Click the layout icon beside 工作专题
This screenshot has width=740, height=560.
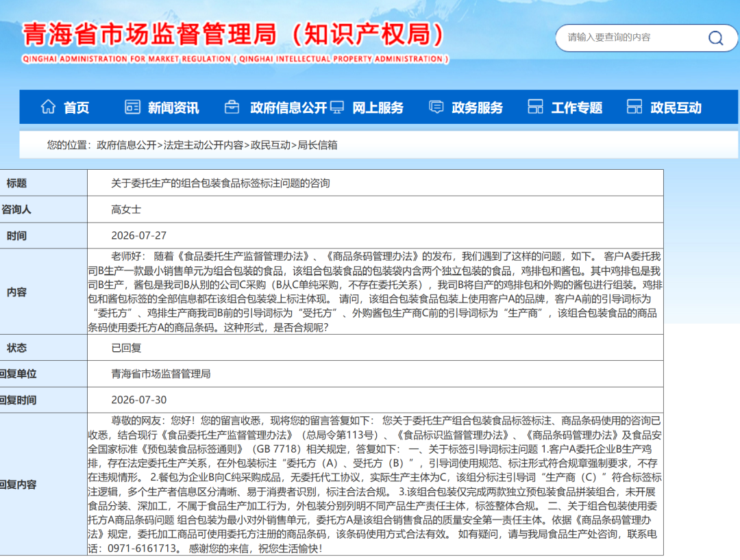(x=535, y=107)
